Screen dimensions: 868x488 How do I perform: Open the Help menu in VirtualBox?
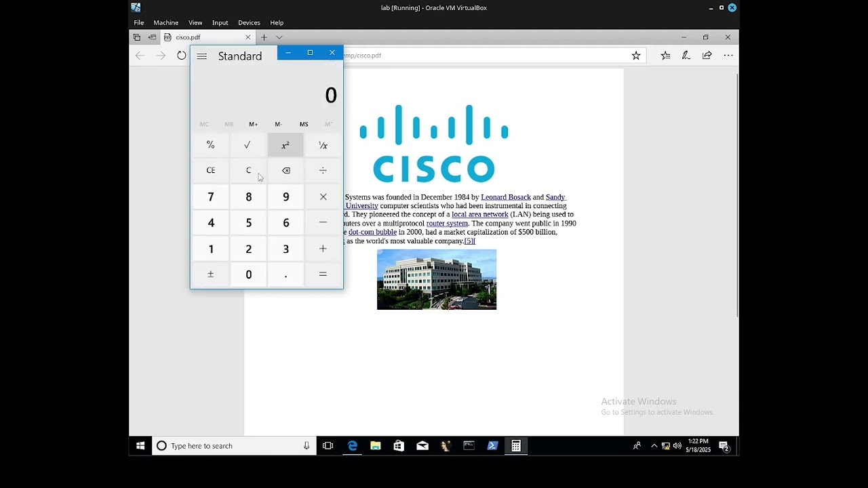pos(277,22)
